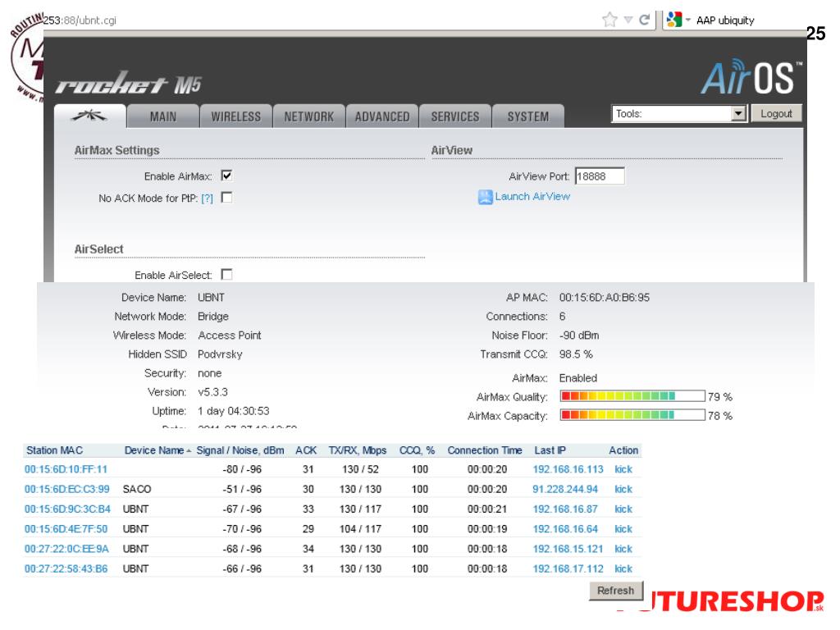Screen dimensions: 840x630
Task: Select the uptime value 1 day 04:30:53
Action: click(234, 411)
